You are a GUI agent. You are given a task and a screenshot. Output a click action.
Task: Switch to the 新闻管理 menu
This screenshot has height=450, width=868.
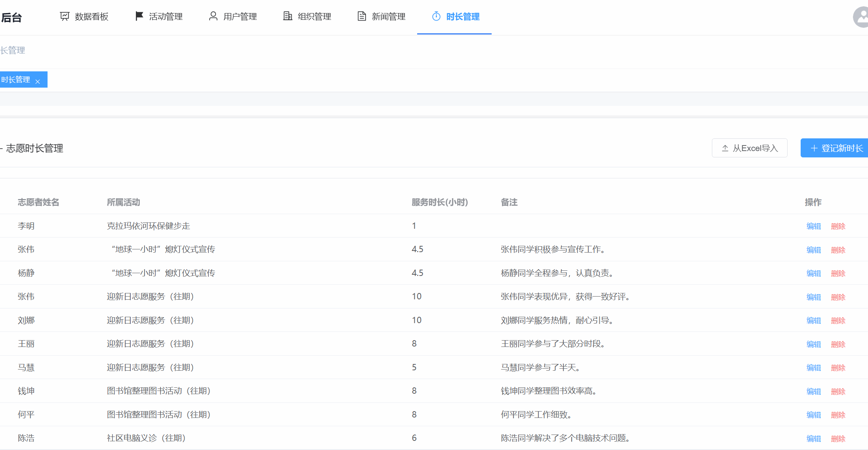(388, 17)
